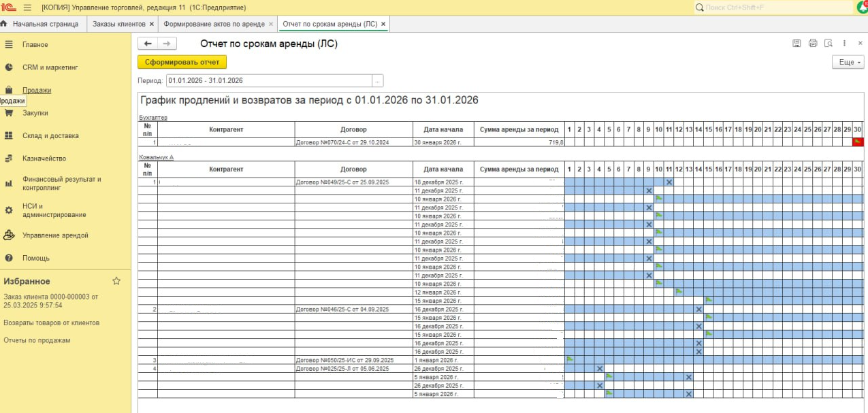The image size is (868, 413).
Task: Open the hamburger main menu icon
Action: click(x=27, y=7)
